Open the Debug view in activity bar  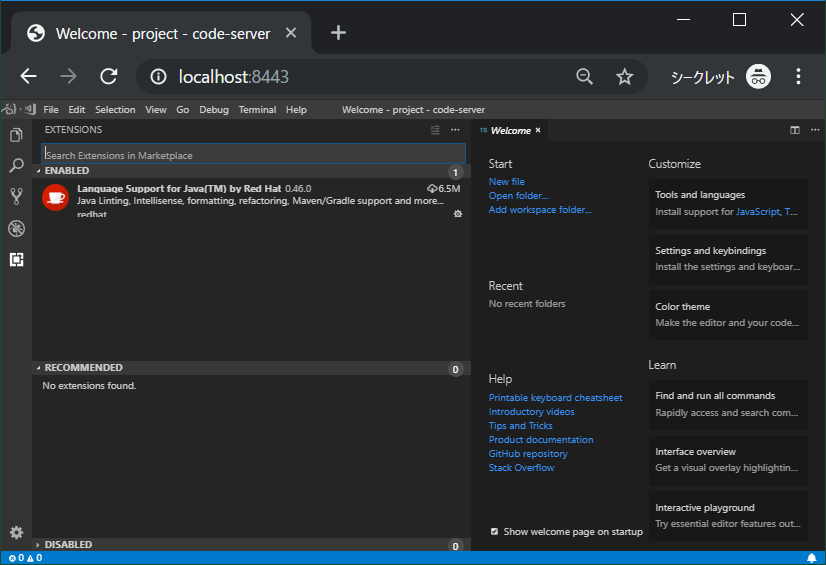[x=16, y=228]
